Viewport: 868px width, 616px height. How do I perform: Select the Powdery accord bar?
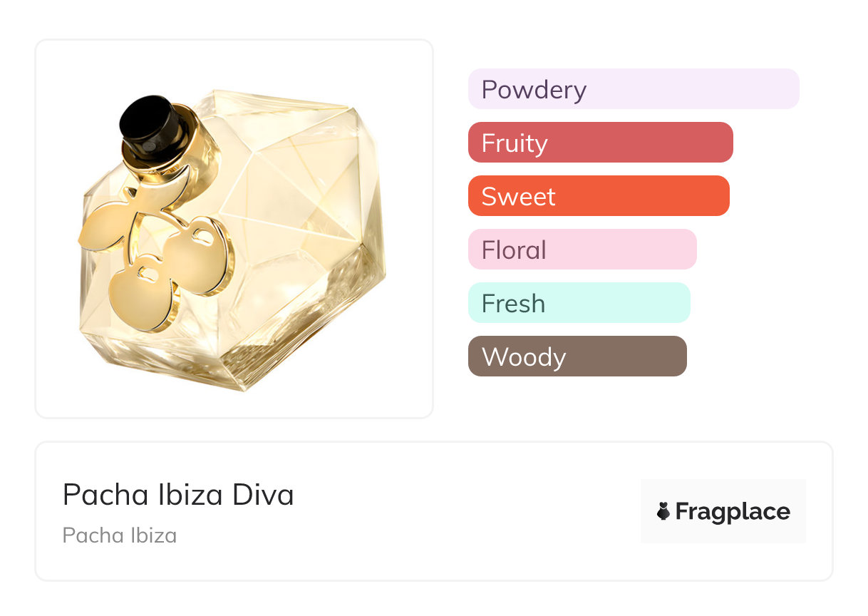pos(634,89)
